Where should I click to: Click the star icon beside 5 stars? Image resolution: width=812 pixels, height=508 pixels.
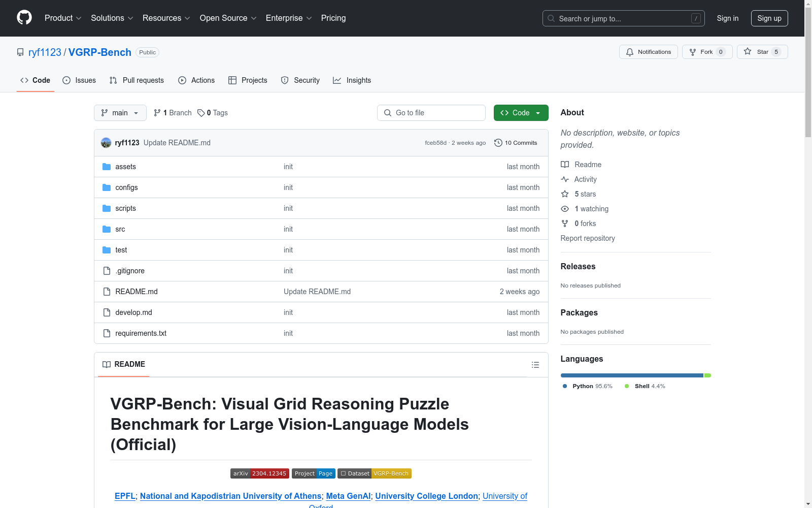pyautogui.click(x=565, y=194)
